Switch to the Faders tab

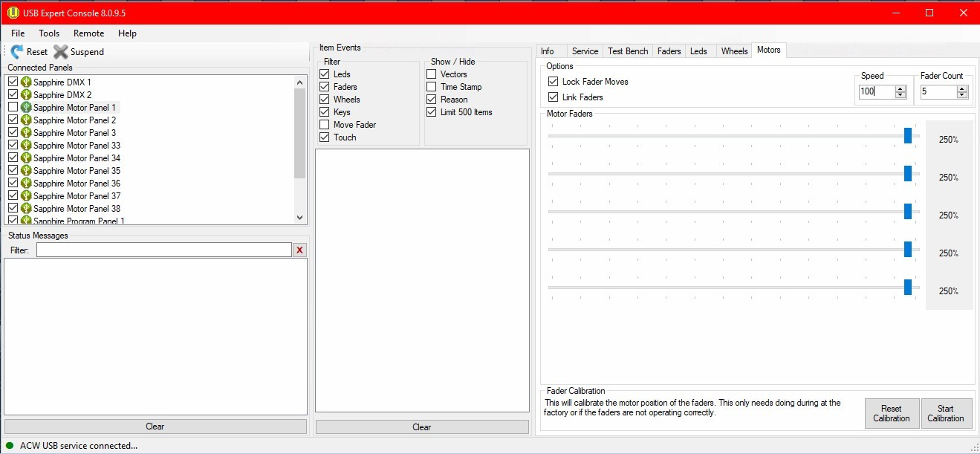tap(669, 51)
